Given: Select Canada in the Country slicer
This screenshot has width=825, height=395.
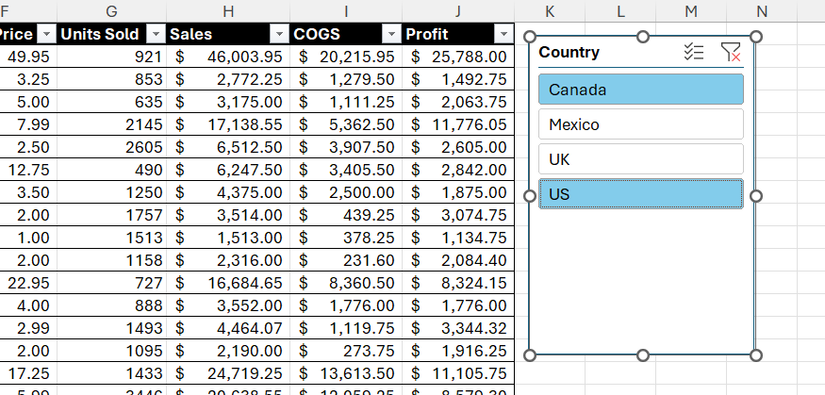Looking at the screenshot, I should [641, 89].
